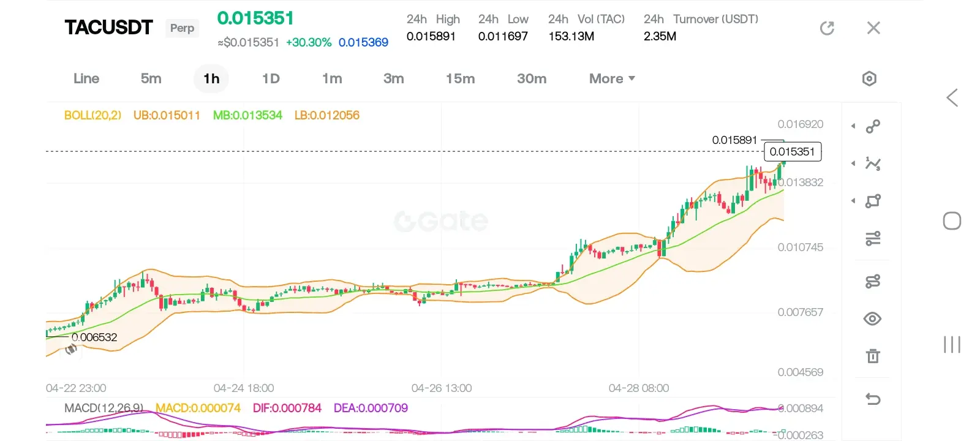980x441 pixels.
Task: Click the 24h Low value 0.011697
Action: pos(503,36)
